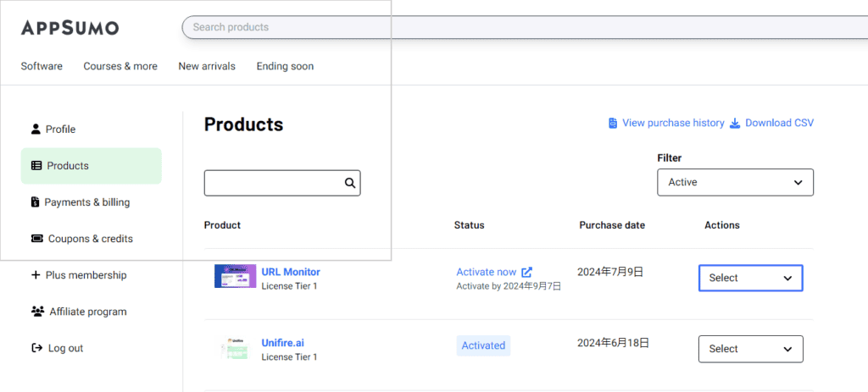This screenshot has height=392, width=868.
Task: Click external link icon beside Activate now
Action: point(527,272)
